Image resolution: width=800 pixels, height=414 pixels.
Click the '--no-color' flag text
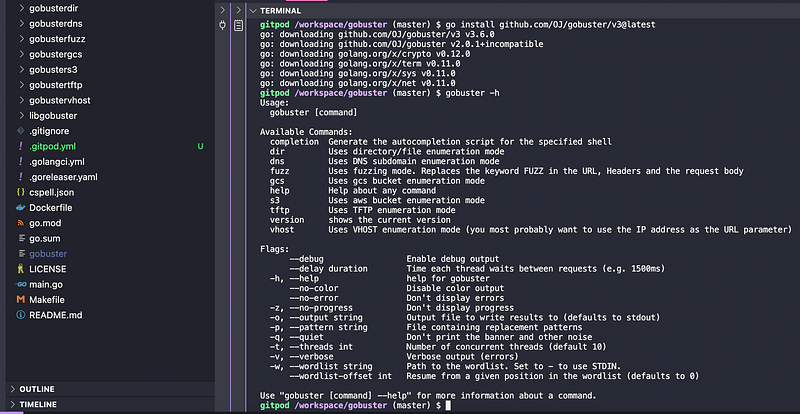[314, 288]
